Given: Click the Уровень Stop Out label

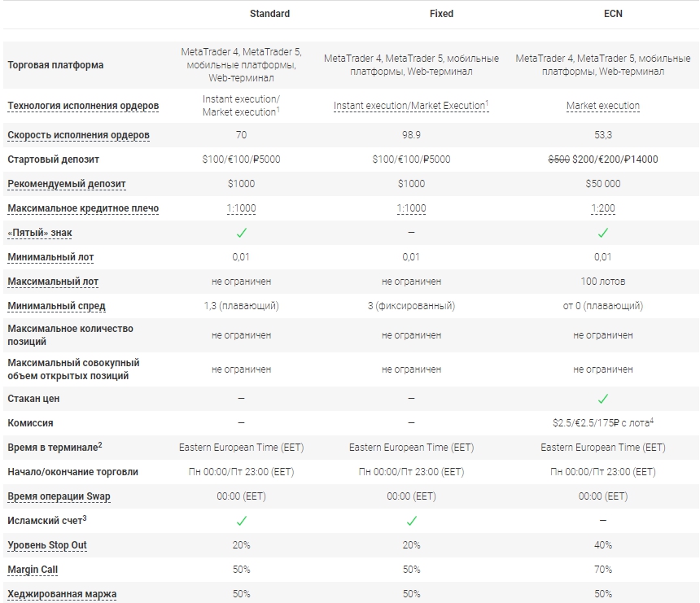Looking at the screenshot, I should (x=47, y=545).
